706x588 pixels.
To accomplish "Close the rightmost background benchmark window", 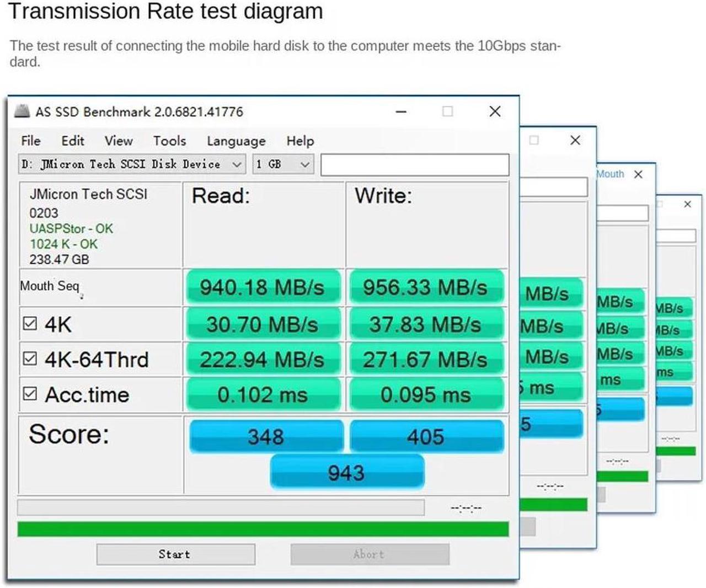I will (x=687, y=204).
